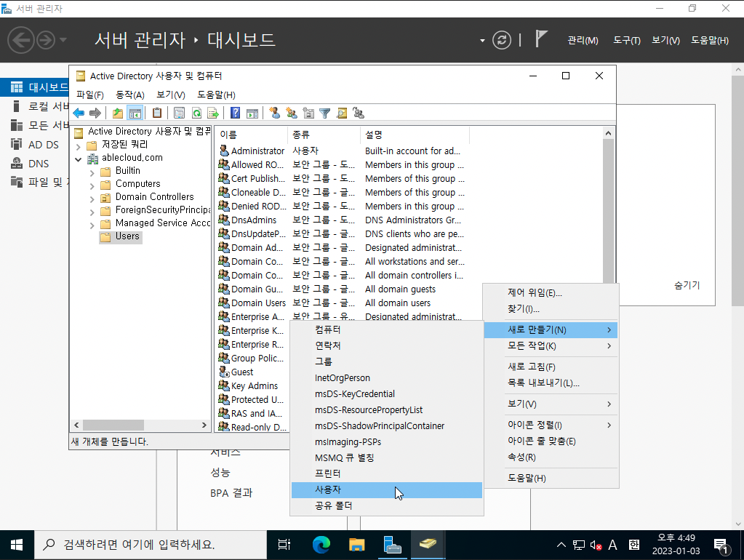744x560 pixels.
Task: Click 제어 위임(E)... in context menu
Action: click(551, 293)
